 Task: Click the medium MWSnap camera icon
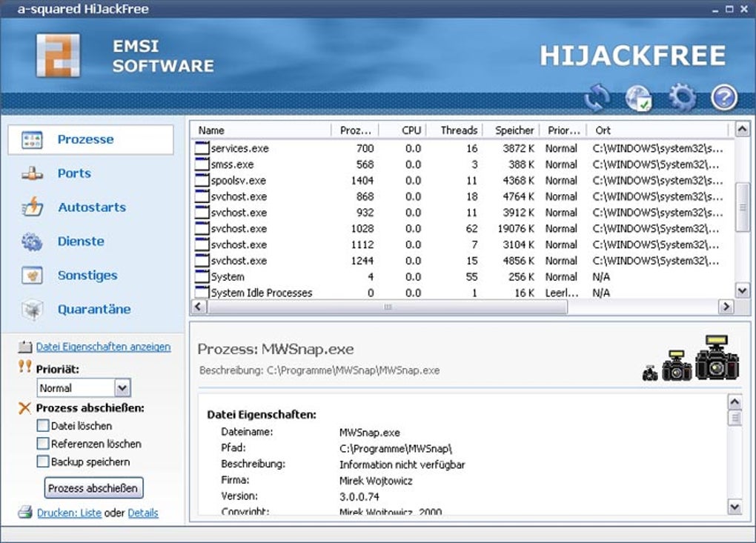click(x=677, y=365)
